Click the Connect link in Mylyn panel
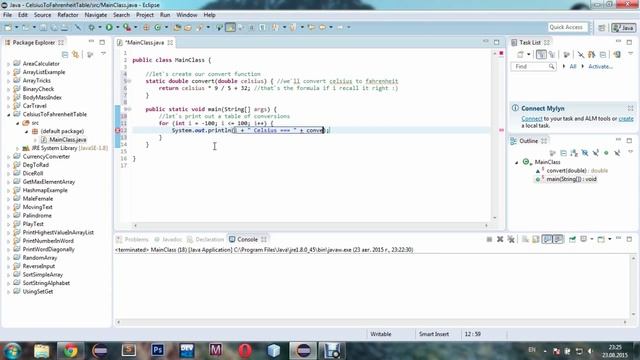 531,119
